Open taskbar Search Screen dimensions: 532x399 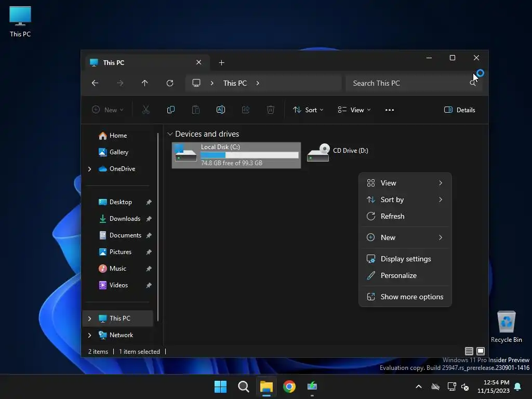243,387
